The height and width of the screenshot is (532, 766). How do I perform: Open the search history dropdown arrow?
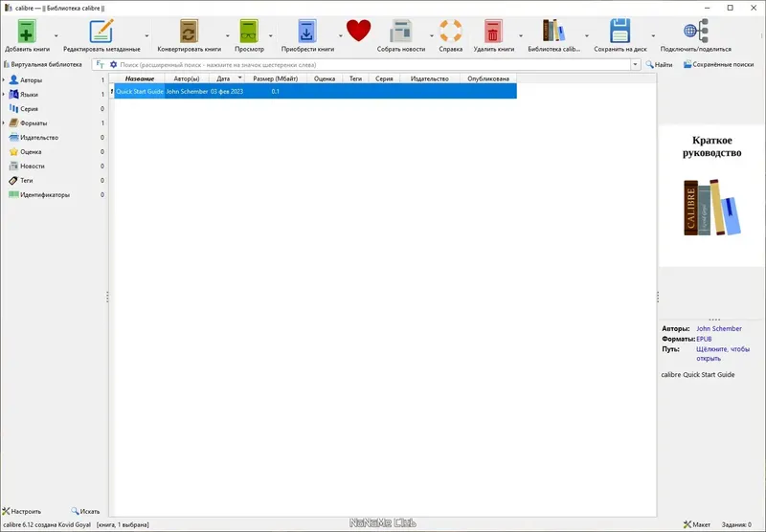[635, 64]
